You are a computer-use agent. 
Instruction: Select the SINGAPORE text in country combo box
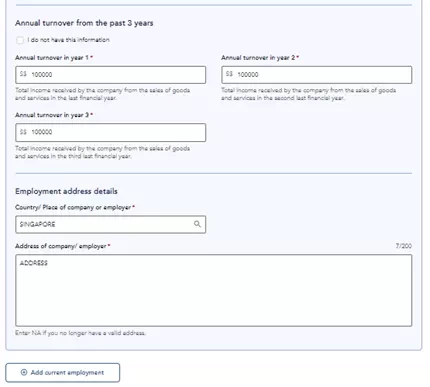tap(38, 224)
